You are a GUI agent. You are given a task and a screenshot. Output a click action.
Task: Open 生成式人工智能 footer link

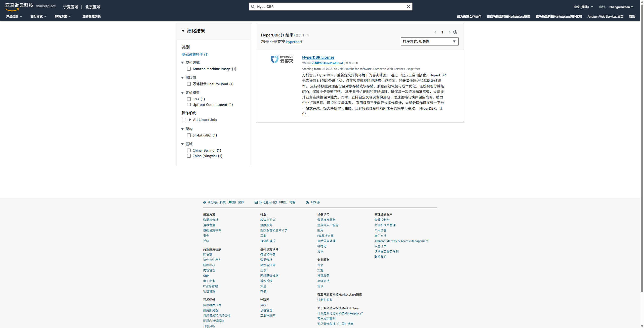point(328,225)
